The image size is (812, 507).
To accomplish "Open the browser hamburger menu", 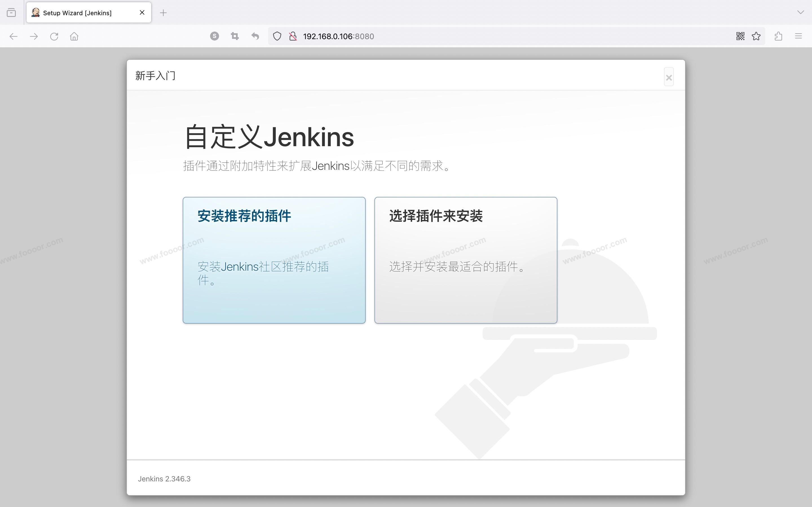I will click(798, 36).
